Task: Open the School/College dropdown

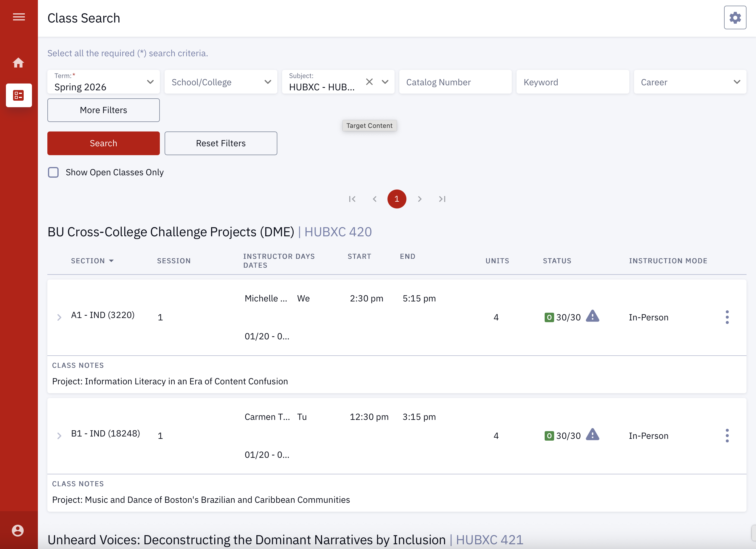Action: coord(221,82)
